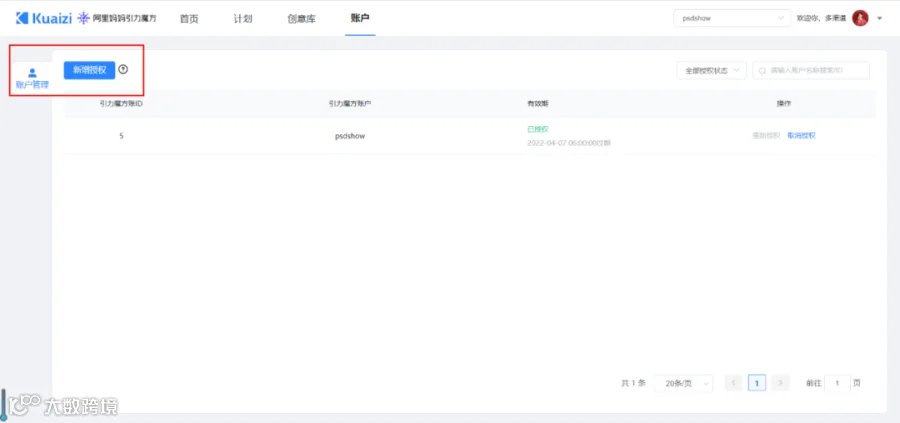Click the 操作 column header

pyautogui.click(x=783, y=103)
